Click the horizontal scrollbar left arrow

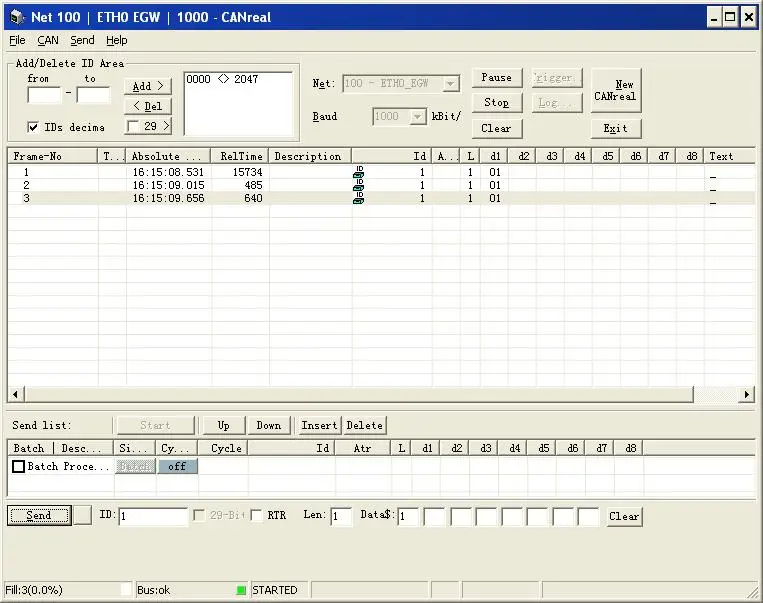[16, 394]
